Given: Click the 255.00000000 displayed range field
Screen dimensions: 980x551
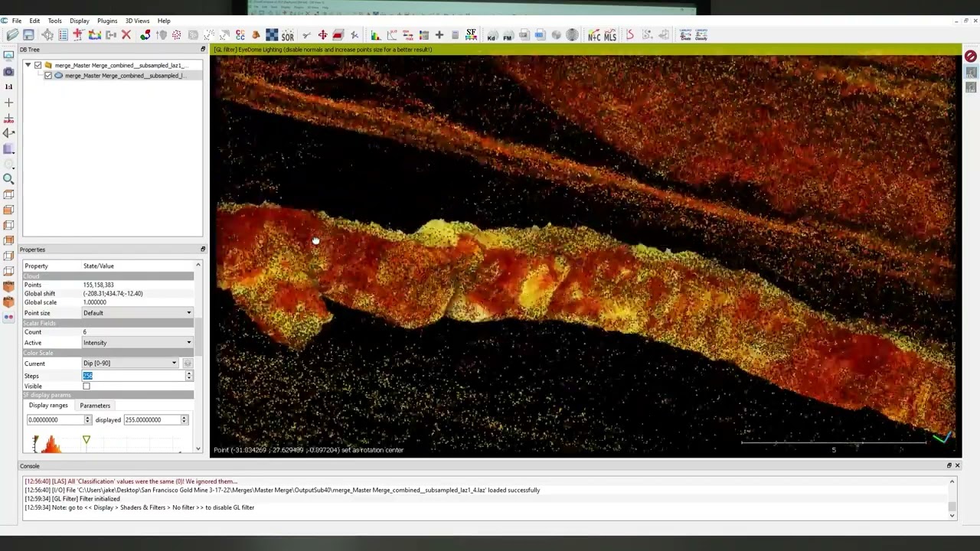Looking at the screenshot, I should tap(152, 419).
